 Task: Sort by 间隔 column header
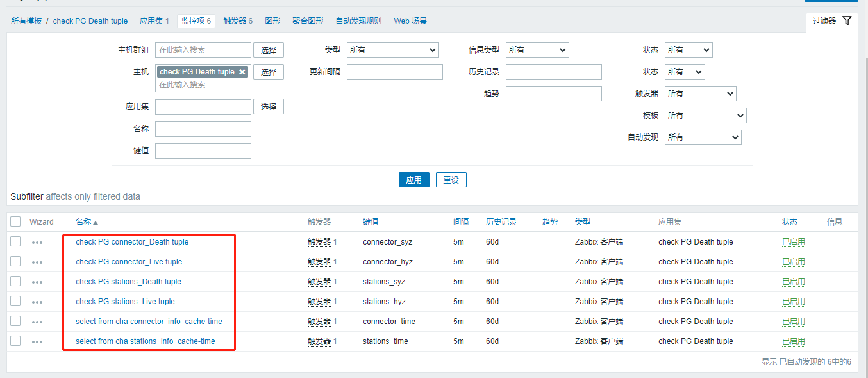point(461,222)
